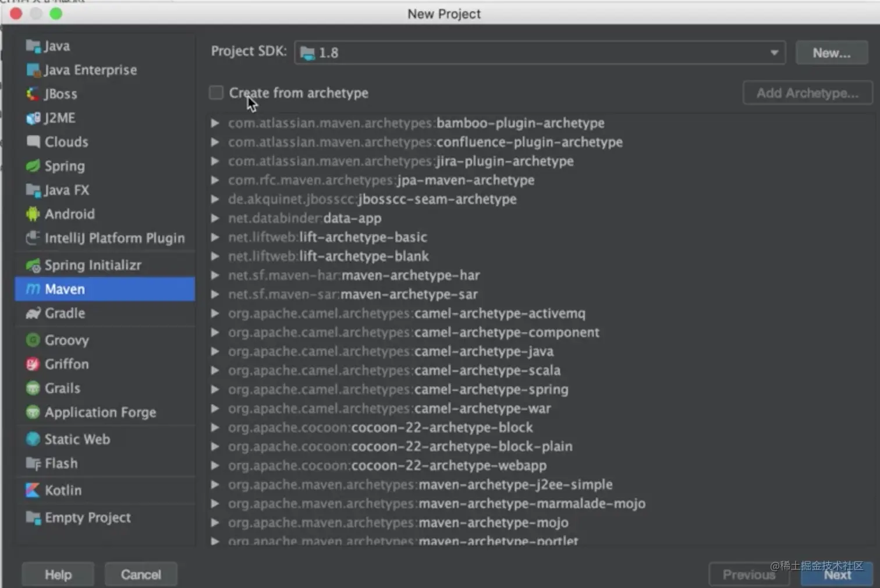This screenshot has height=588, width=880.
Task: Expand the lift-archetype-basic node
Action: pyautogui.click(x=215, y=237)
